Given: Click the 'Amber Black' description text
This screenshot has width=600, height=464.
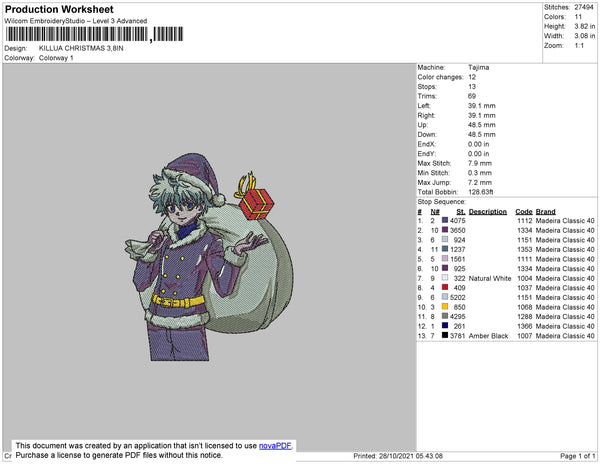Looking at the screenshot, I should (489, 335).
